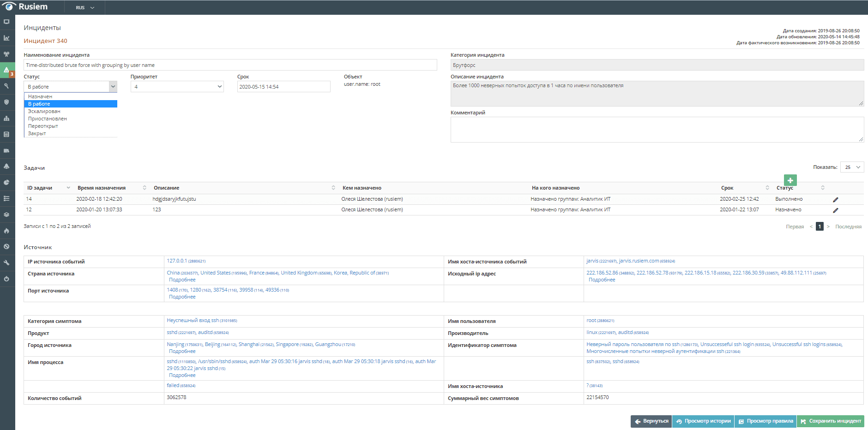The width and height of the screenshot is (868, 430).
Task: Click inside the Комментарий text area
Action: coord(657,130)
